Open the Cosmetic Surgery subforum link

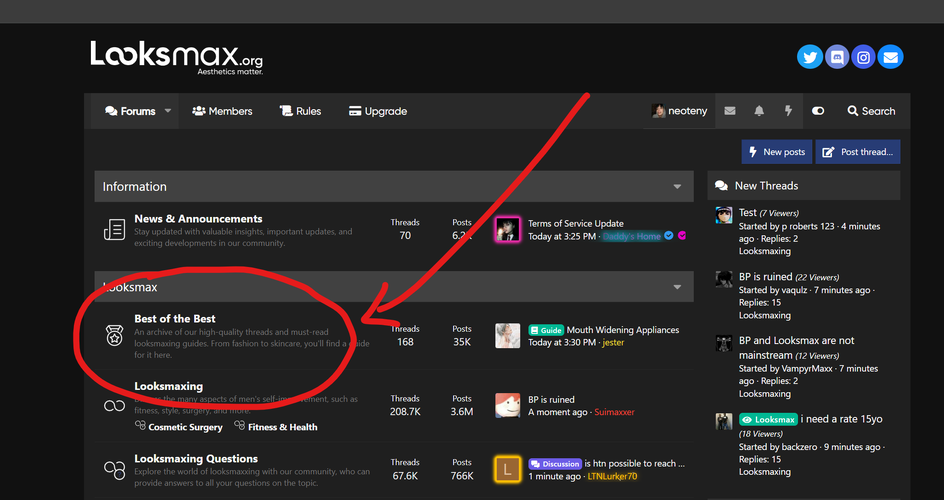[185, 427]
